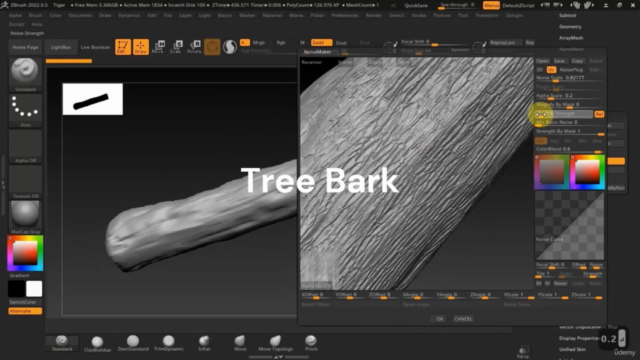
Task: Enable the 3D noise mode
Action: 540,70
